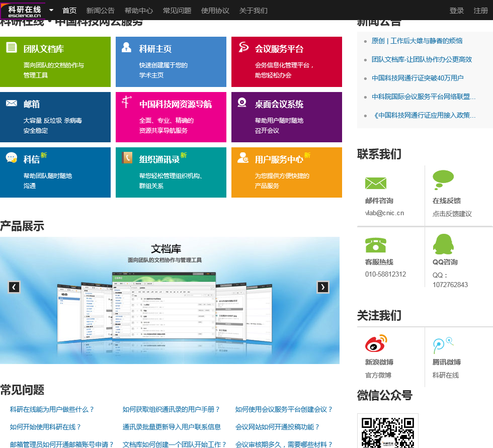Open FAQ 会议审核期多久，需要哪些材料？
Viewport: 493px width, 448px height.
coord(284,444)
